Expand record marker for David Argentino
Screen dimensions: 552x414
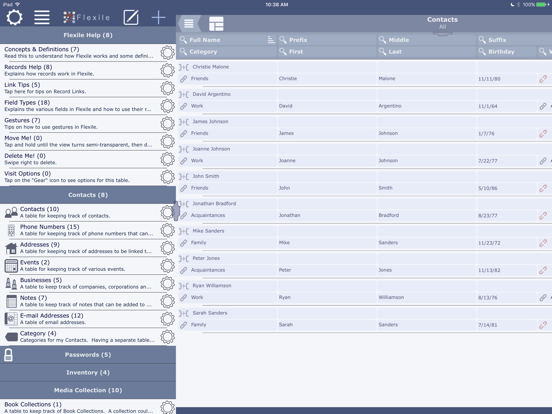[x=183, y=94]
